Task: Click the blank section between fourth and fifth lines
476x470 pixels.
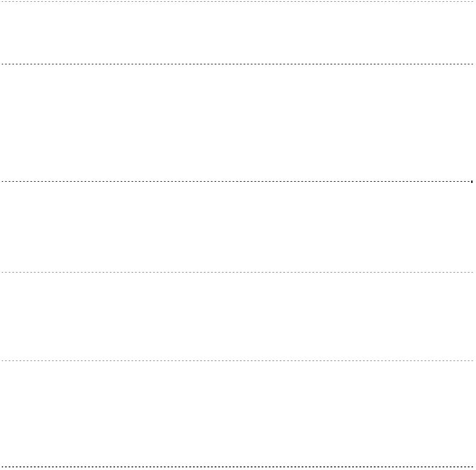Action: click(238, 317)
